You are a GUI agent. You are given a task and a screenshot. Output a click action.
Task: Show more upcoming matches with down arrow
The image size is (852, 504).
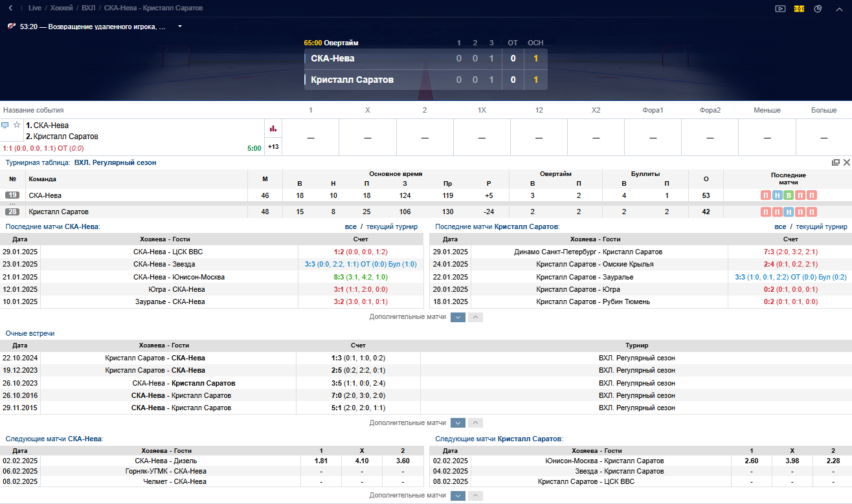click(x=458, y=495)
